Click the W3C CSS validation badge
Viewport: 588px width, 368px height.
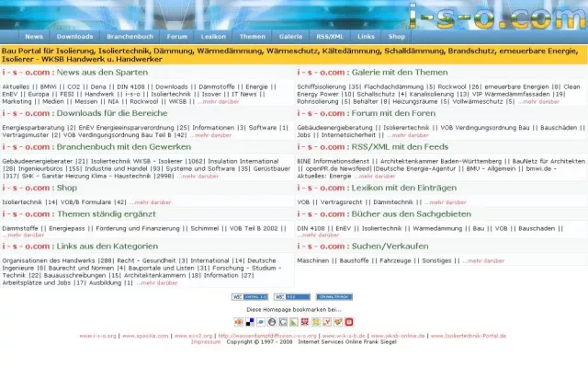click(x=292, y=296)
